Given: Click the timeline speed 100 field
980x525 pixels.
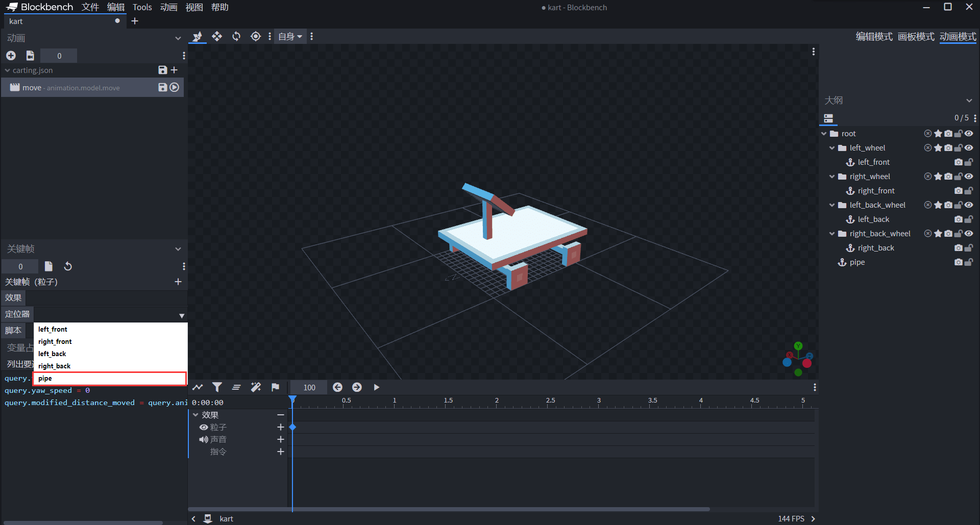Looking at the screenshot, I should pos(309,387).
